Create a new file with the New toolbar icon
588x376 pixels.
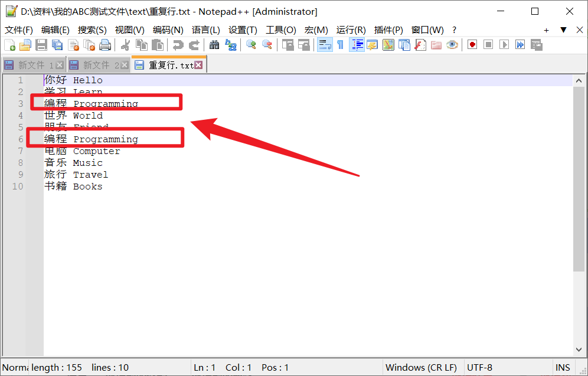coord(10,45)
